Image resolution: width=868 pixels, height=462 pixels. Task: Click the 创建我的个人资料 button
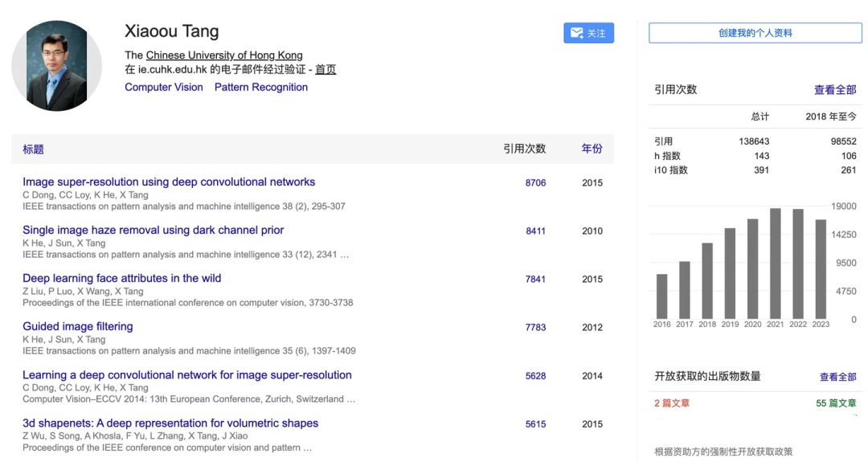coord(755,33)
